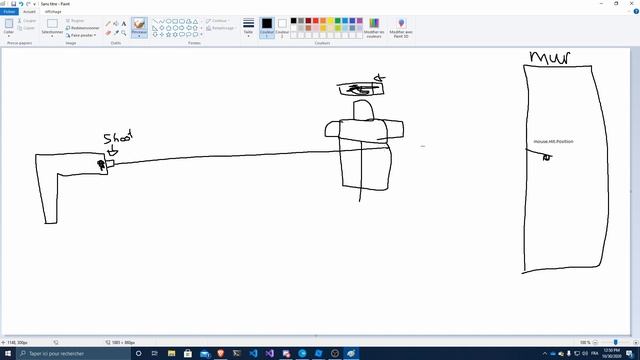Collapse the ribbon with the small arrow
The image size is (640, 360).
pyautogui.click(x=630, y=11)
